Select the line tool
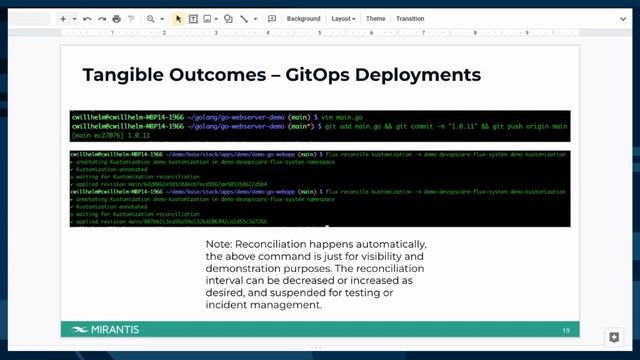Viewport: 640px width, 360px height. coord(244,19)
